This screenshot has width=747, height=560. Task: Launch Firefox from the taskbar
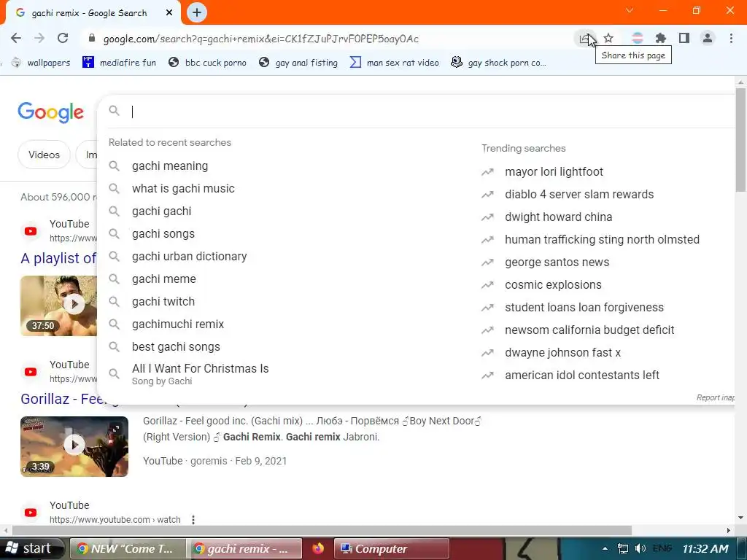pos(318,548)
